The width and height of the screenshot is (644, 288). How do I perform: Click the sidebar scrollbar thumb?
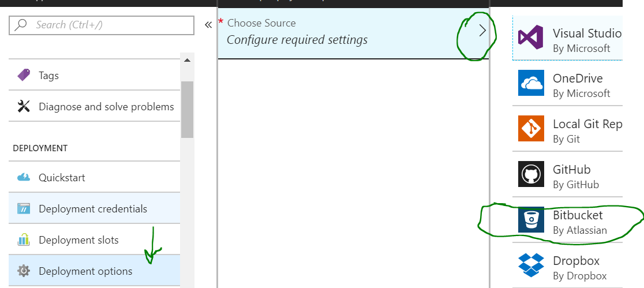pyautogui.click(x=188, y=109)
